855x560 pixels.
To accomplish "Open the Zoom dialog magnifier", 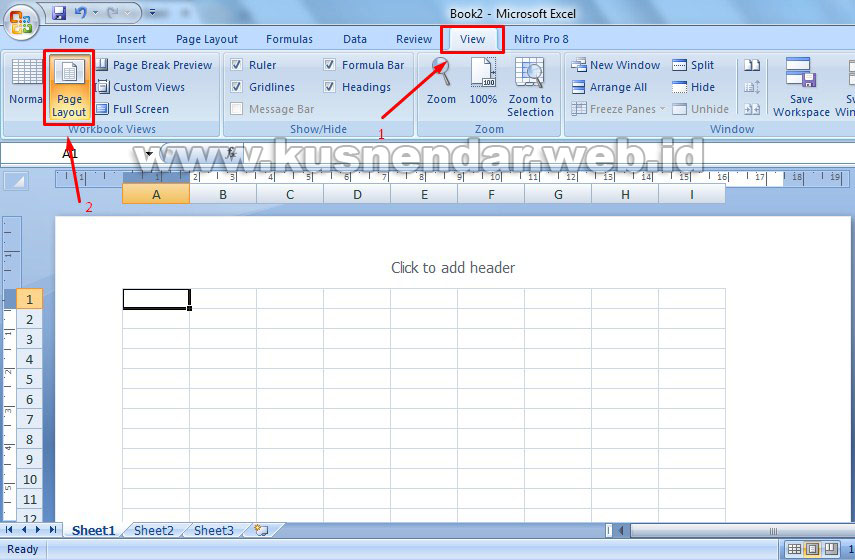I will point(441,82).
